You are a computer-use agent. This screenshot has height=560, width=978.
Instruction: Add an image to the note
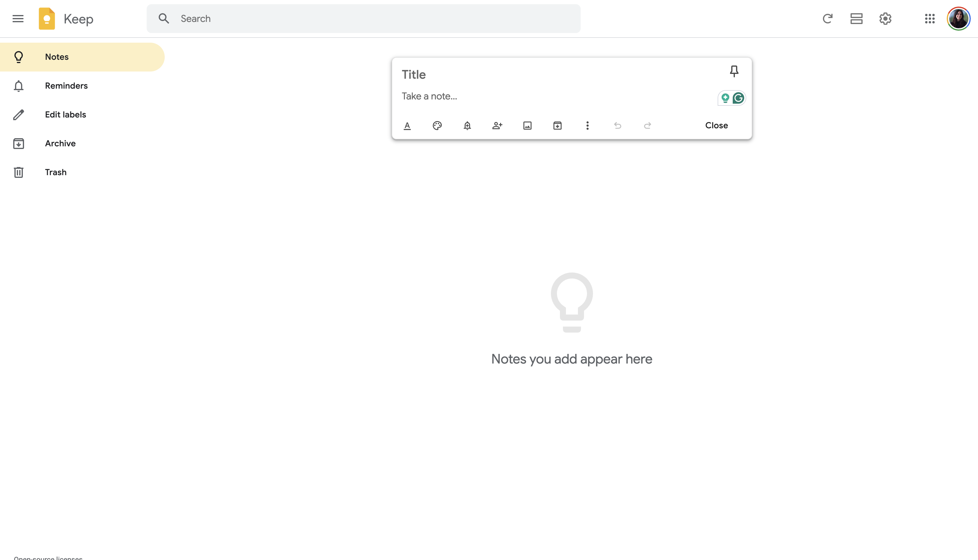pos(527,125)
